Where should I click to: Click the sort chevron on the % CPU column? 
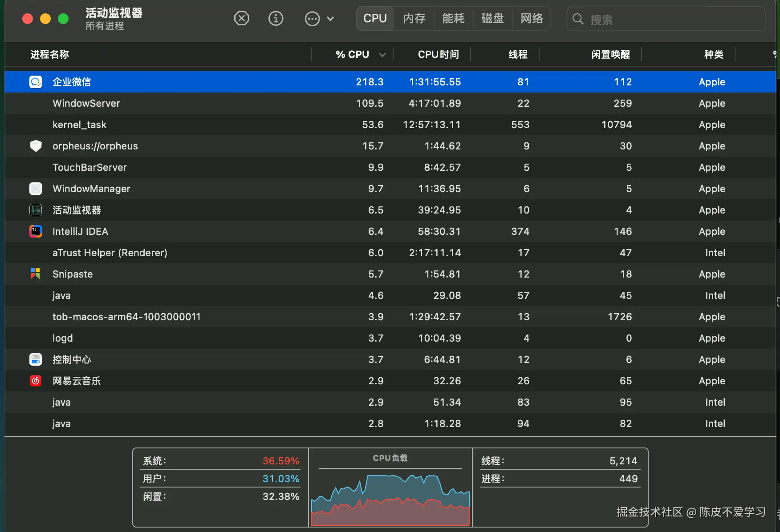382,54
